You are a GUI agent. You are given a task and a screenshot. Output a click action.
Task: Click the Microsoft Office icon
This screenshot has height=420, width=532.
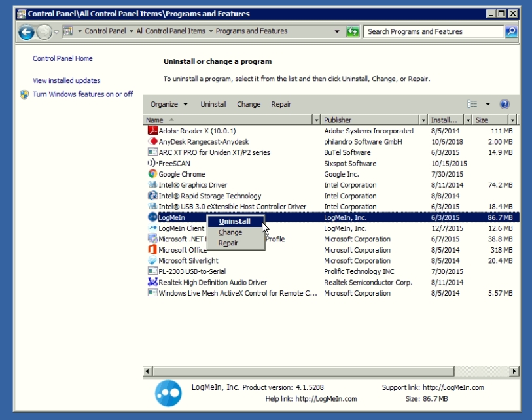(152, 250)
